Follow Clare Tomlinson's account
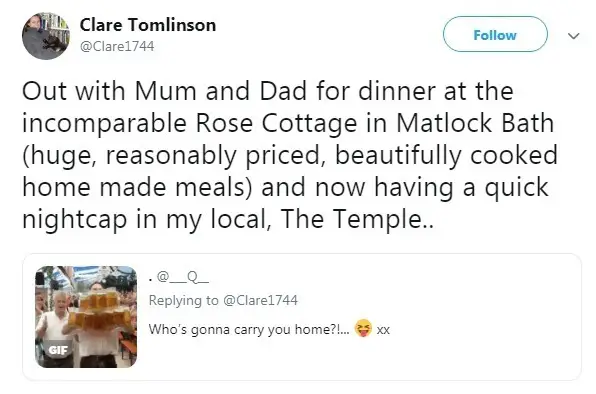 pyautogui.click(x=495, y=34)
